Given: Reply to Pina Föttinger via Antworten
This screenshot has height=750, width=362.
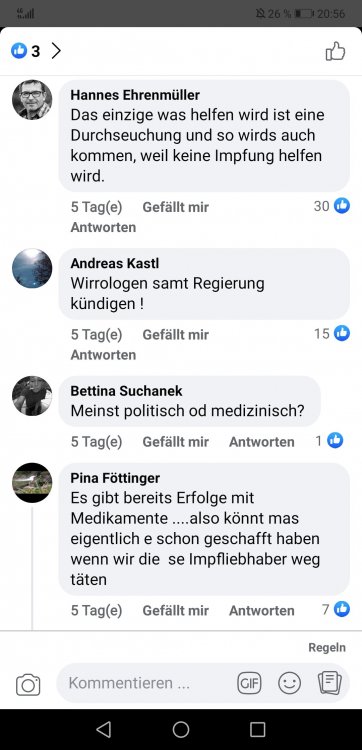Looking at the screenshot, I should coord(262,610).
